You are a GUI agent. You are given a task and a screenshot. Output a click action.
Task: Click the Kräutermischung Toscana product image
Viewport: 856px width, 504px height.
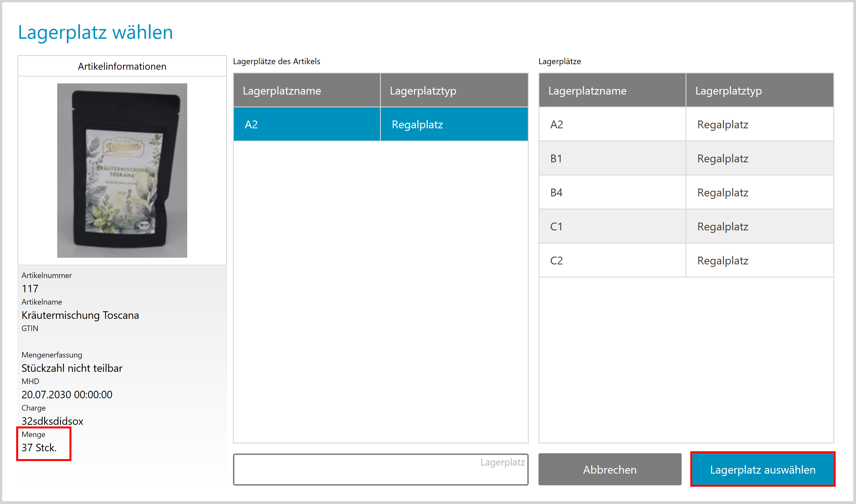[122, 170]
